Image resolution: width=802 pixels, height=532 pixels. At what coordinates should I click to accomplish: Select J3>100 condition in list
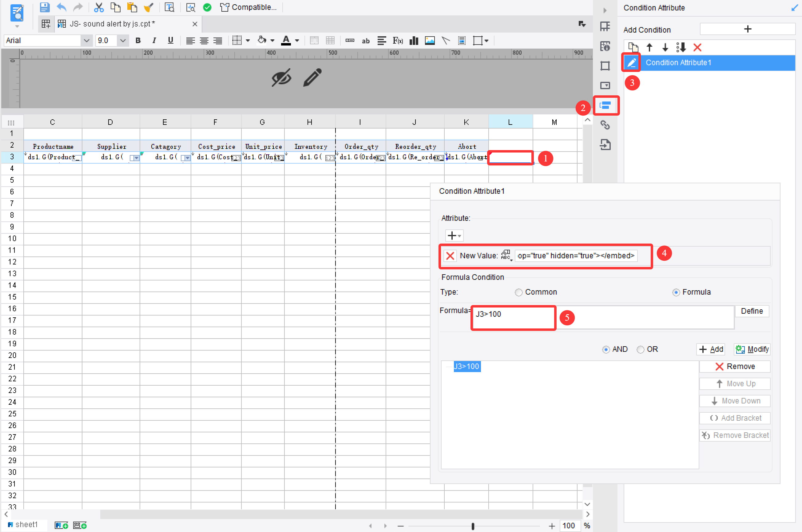[467, 367]
